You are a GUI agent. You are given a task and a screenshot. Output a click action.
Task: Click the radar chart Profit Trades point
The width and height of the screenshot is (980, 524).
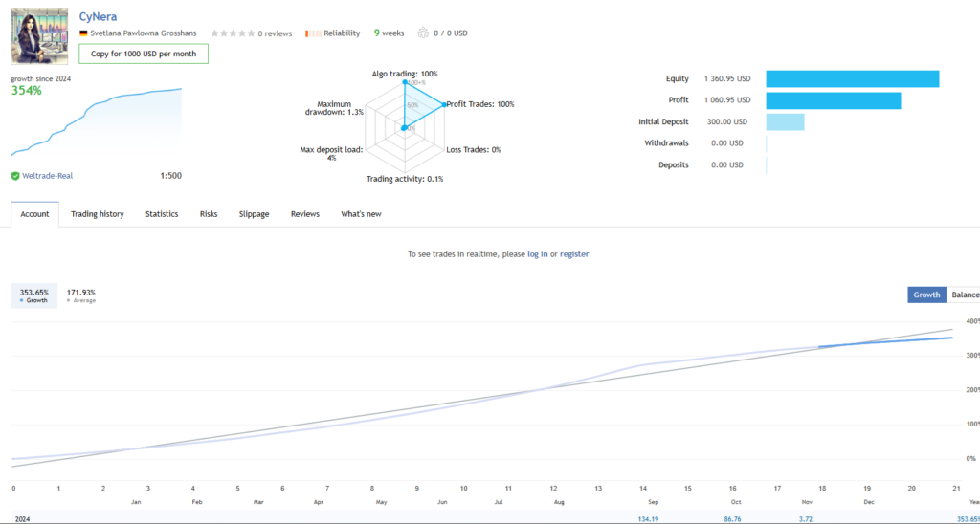[x=445, y=104]
